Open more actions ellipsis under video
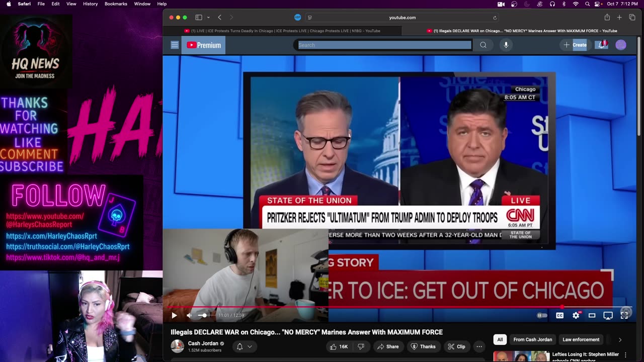 pos(479,346)
